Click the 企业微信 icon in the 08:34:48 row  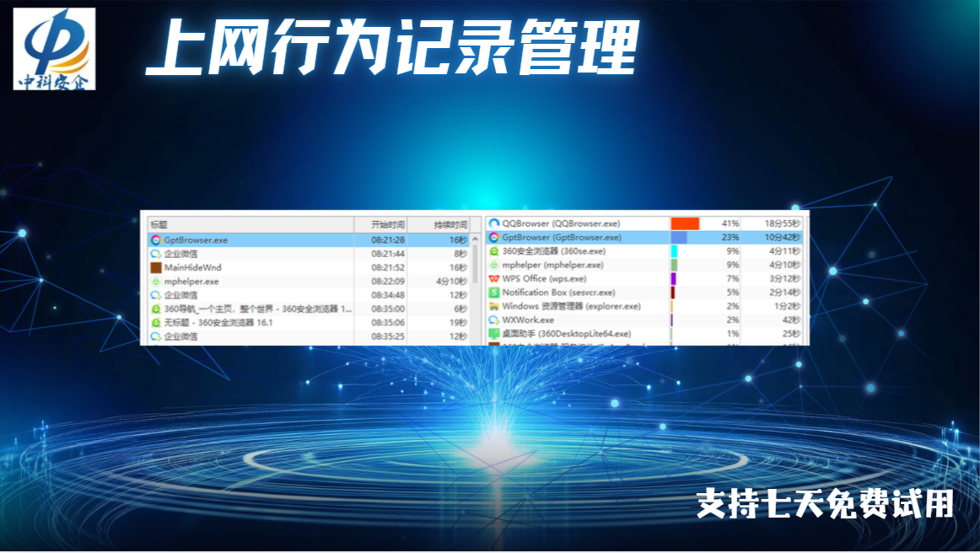(x=156, y=295)
